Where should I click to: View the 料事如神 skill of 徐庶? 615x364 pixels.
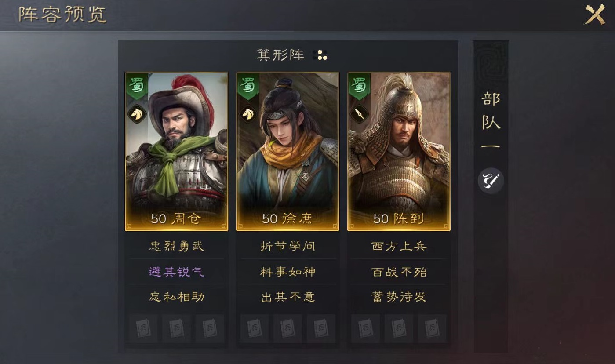tap(287, 272)
